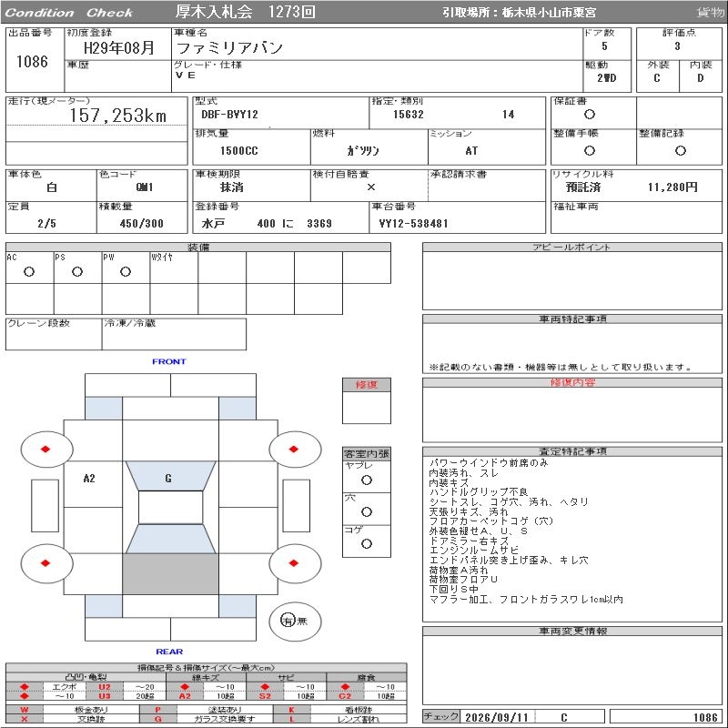Select the recycle fee 11,280円
Image resolution: width=728 pixels, height=728 pixels.
point(672,187)
